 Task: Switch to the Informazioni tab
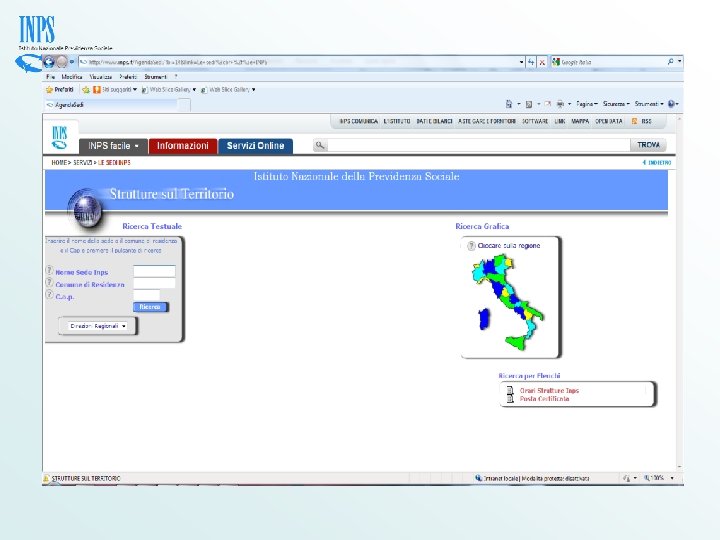(183, 146)
